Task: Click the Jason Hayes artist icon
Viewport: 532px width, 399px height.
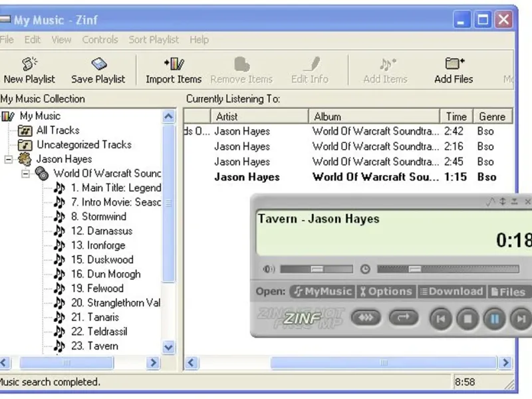Action: coord(25,159)
